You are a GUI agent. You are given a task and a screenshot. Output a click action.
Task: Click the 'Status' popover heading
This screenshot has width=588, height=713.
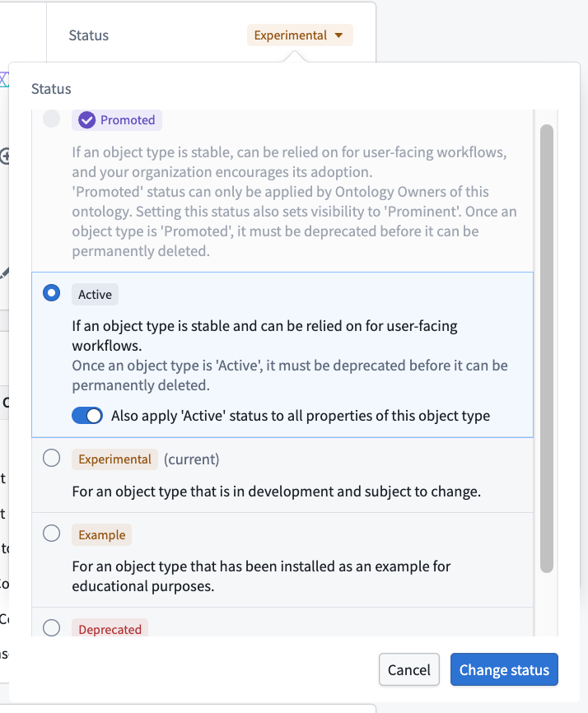(x=51, y=89)
